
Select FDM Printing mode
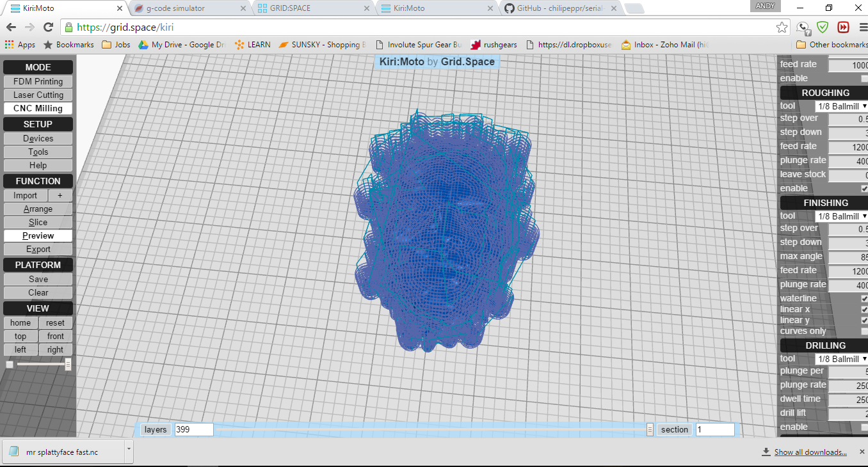click(38, 82)
